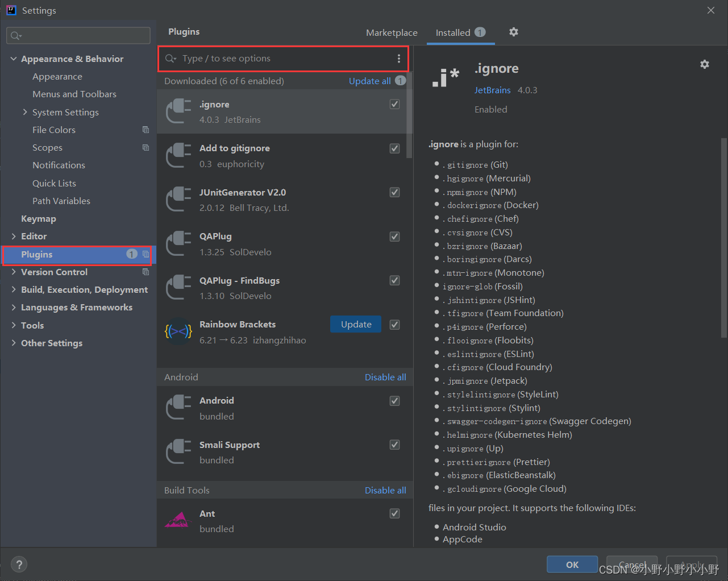The width and height of the screenshot is (728, 581).
Task: Click the plugin search magnifier icon
Action: (170, 59)
